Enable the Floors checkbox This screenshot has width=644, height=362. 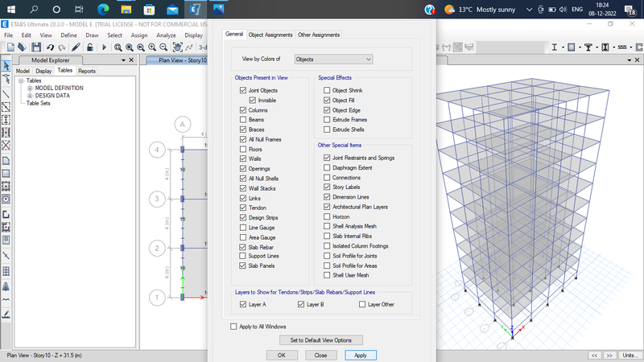coord(243,150)
